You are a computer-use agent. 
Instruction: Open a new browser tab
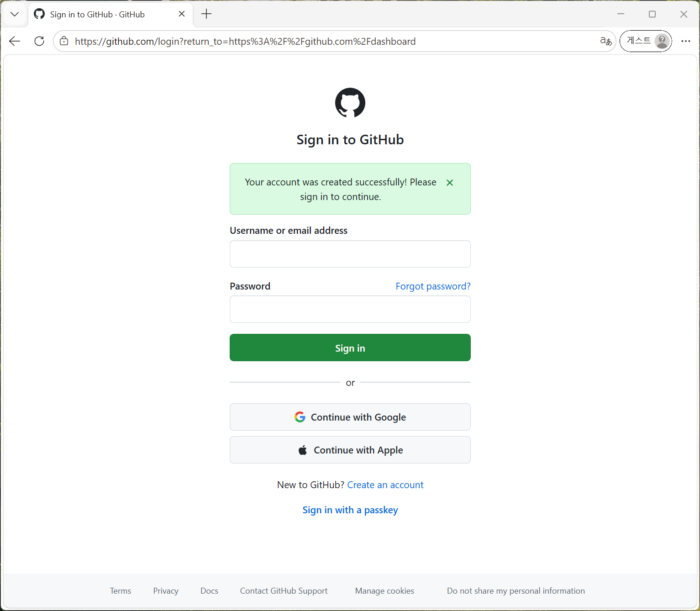206,14
